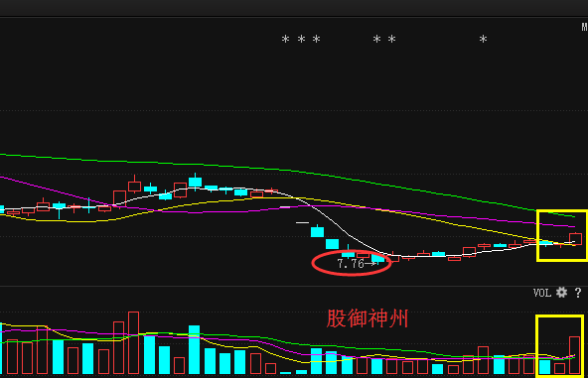Click the 7.76 low price label
The image size is (588, 378).
click(351, 264)
